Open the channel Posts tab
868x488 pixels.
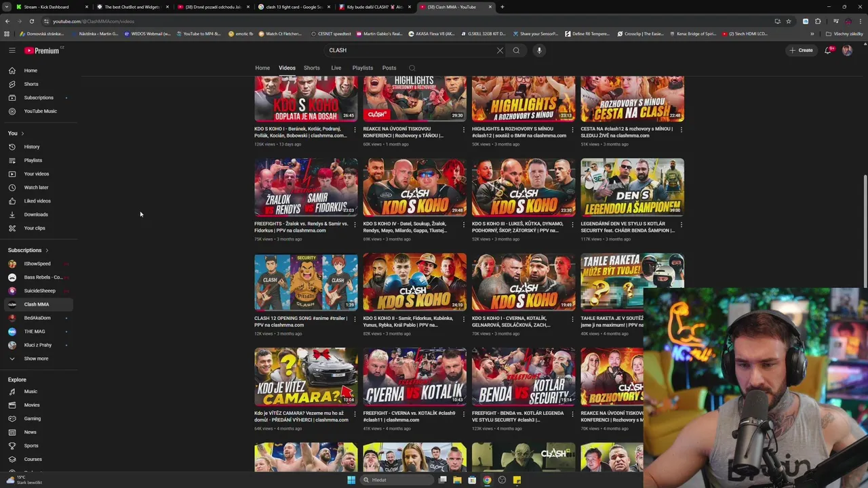point(389,68)
